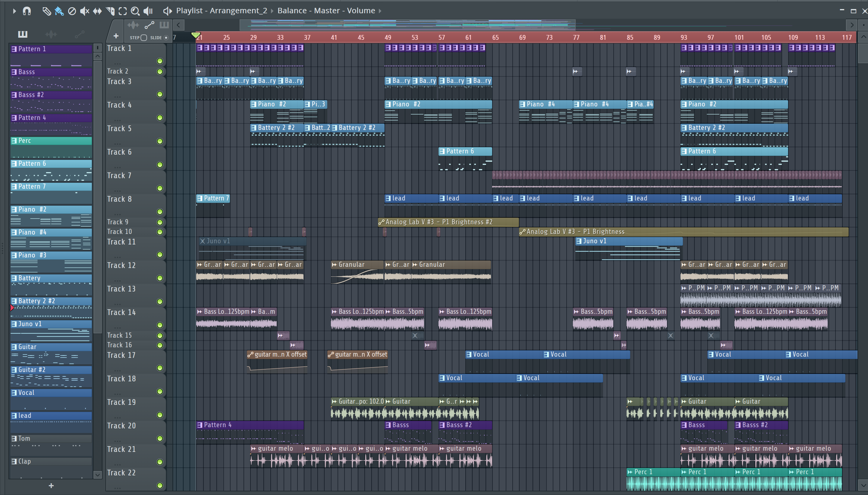The width and height of the screenshot is (868, 495).
Task: Open the Balance - Master - Volume arrow
Action: pyautogui.click(x=380, y=11)
